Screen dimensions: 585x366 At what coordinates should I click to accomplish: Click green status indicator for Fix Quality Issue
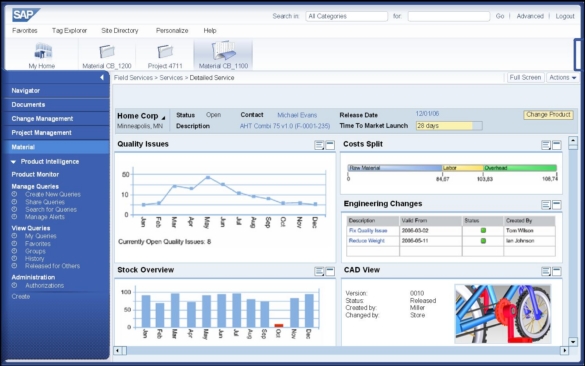point(483,231)
